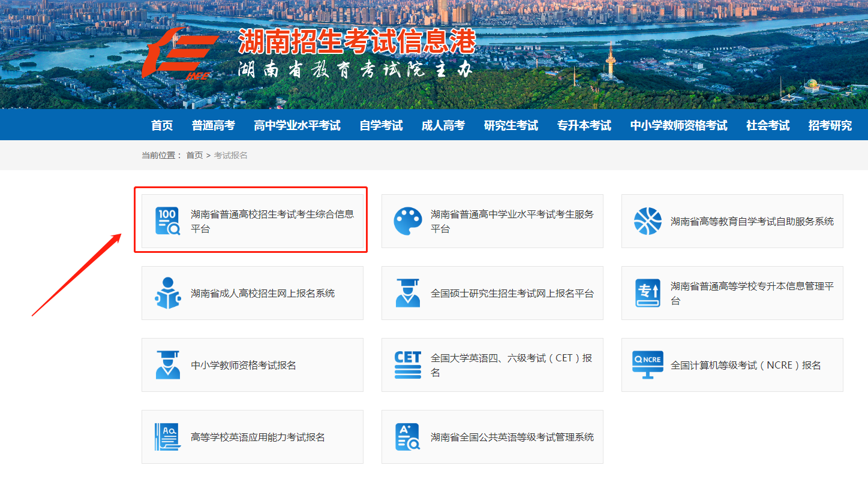This screenshot has width=868, height=489.
Task: Click the 首页 breadcrumb link
Action: coord(194,155)
